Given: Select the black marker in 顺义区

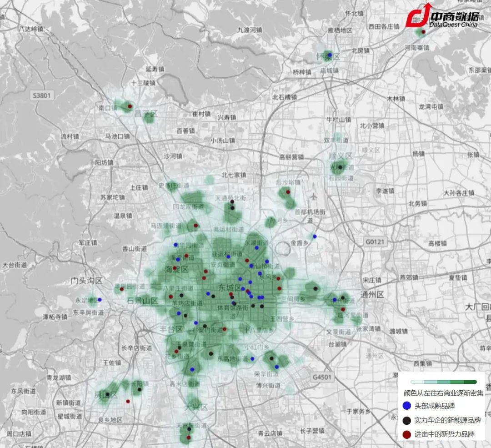Looking at the screenshot, I should 340,167.
